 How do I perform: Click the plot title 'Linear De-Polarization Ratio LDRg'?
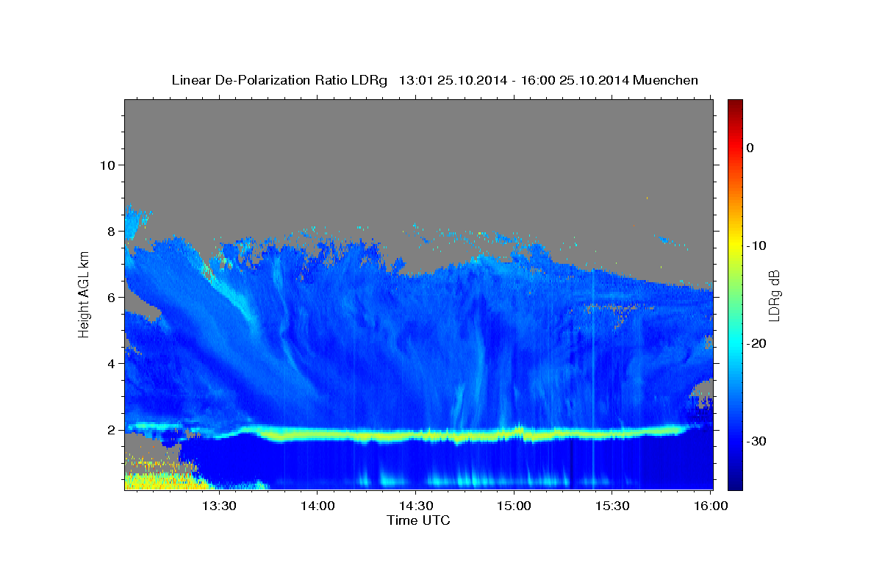pos(279,80)
